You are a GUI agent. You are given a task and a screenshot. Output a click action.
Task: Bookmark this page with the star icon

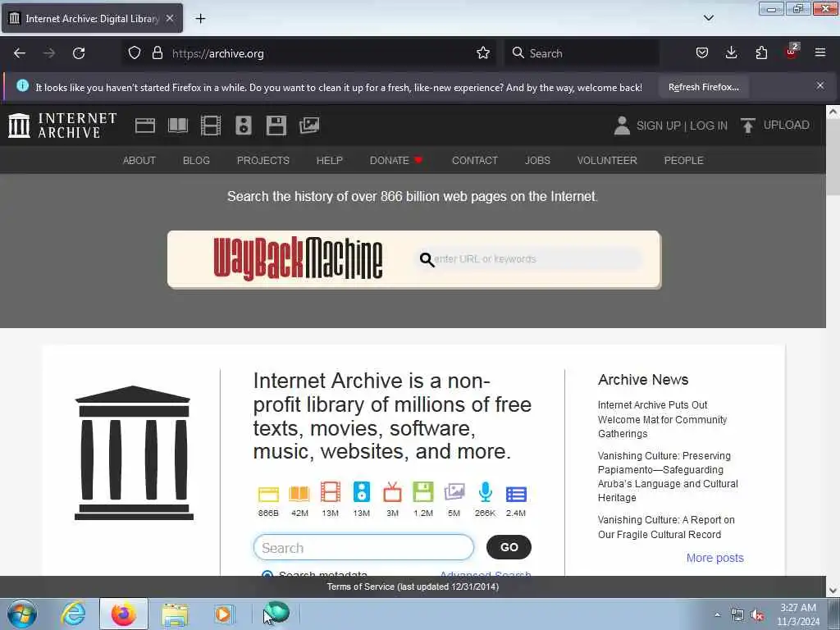pos(482,53)
